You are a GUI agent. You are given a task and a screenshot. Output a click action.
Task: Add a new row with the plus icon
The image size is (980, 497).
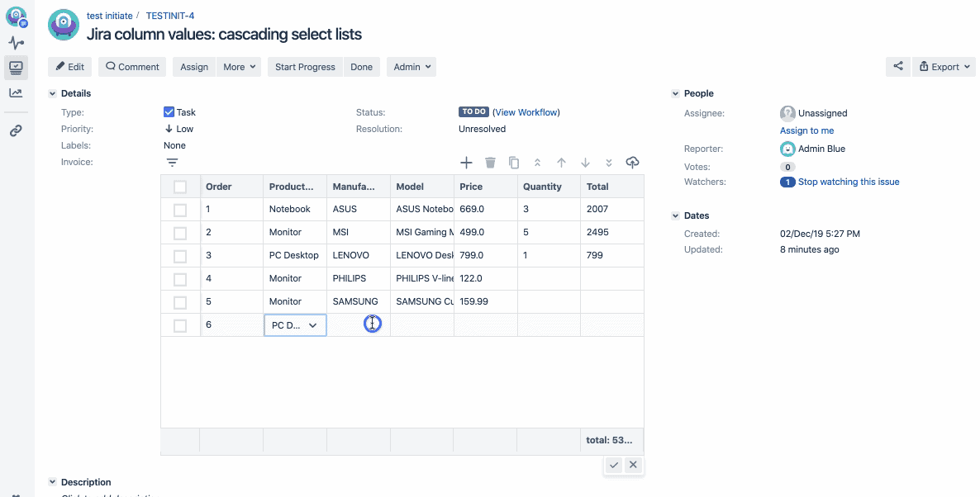click(466, 163)
